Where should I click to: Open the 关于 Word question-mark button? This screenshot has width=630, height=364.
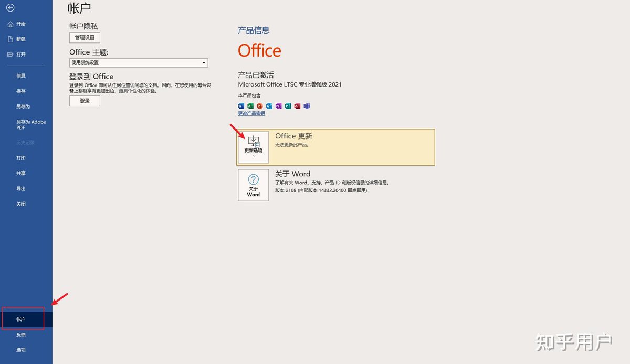[253, 185]
